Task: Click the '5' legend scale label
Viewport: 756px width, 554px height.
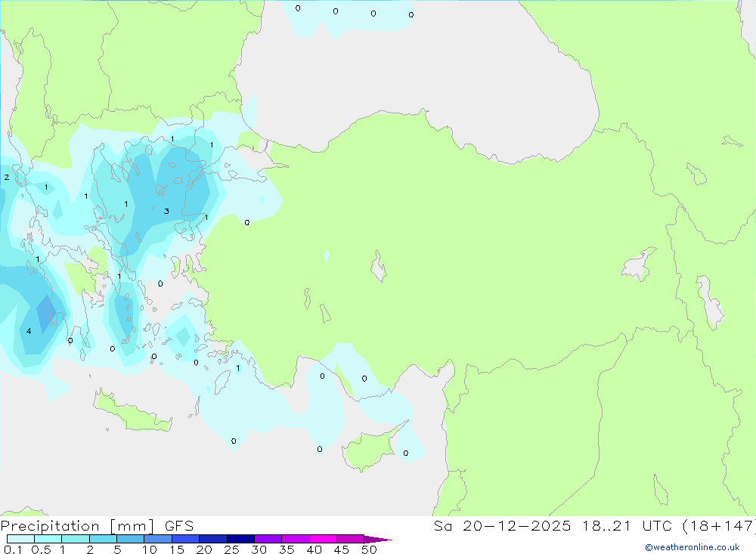Action: tap(117, 549)
